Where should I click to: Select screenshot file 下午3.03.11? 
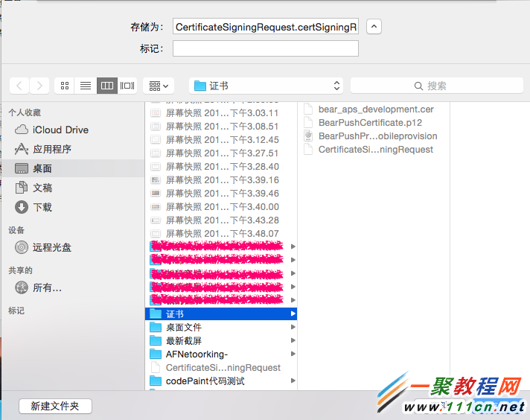pyautogui.click(x=221, y=113)
